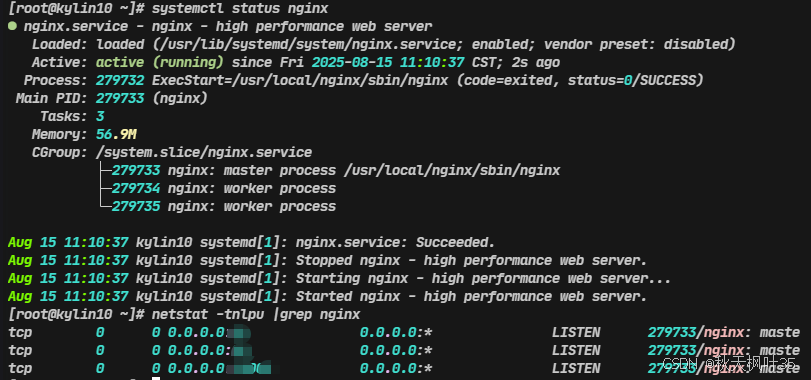Click Main PID '279733' value

click(120, 98)
